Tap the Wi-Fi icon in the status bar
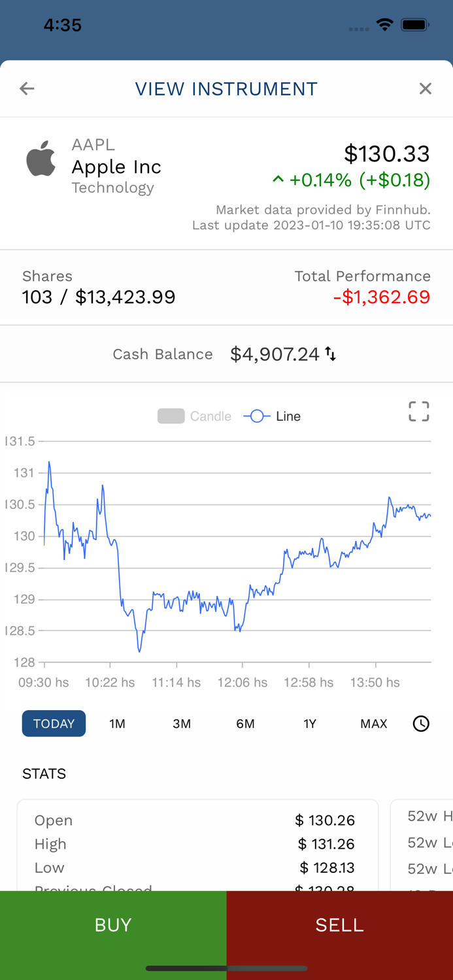Screen dimensions: 453x980 [x=384, y=25]
